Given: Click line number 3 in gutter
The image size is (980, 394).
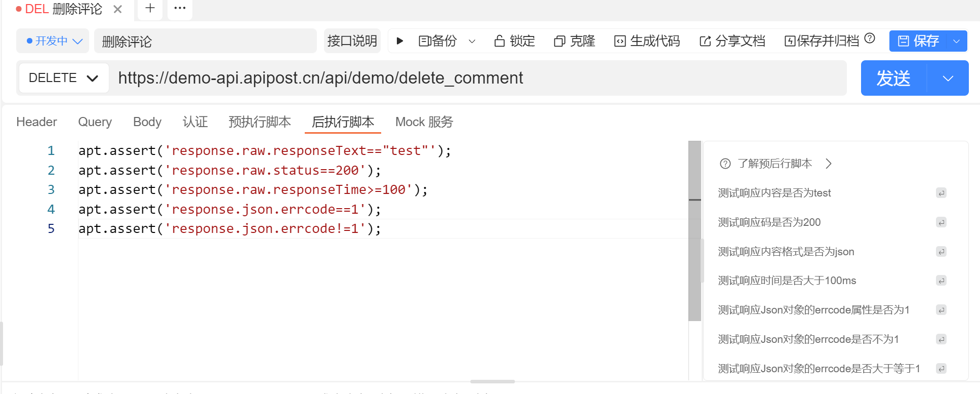Looking at the screenshot, I should click(x=51, y=190).
